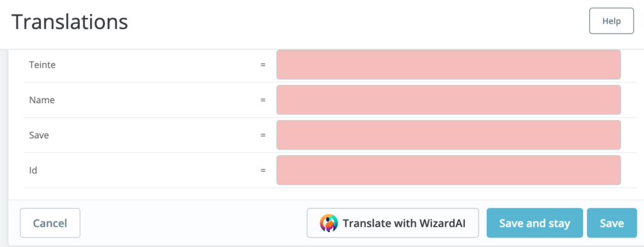Focus the Save translation input field

[x=448, y=135]
